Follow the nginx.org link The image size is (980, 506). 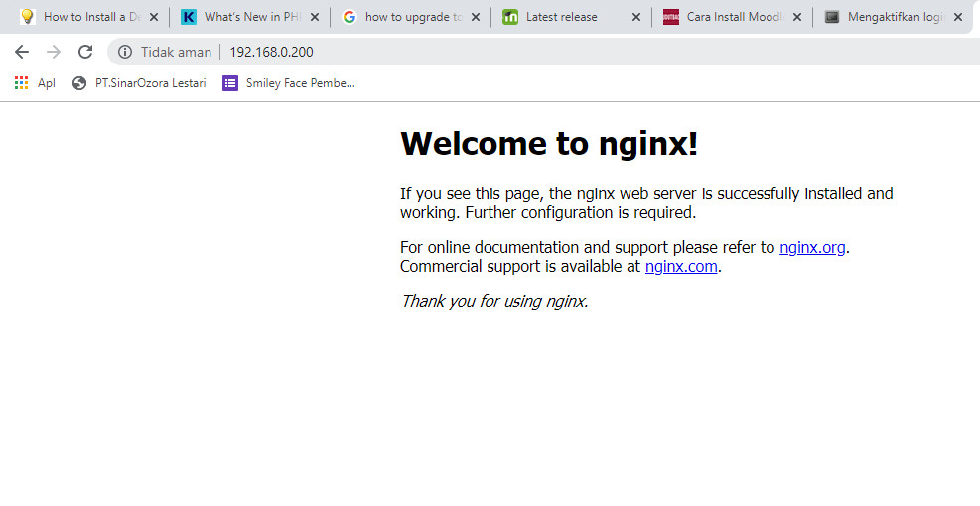point(812,247)
